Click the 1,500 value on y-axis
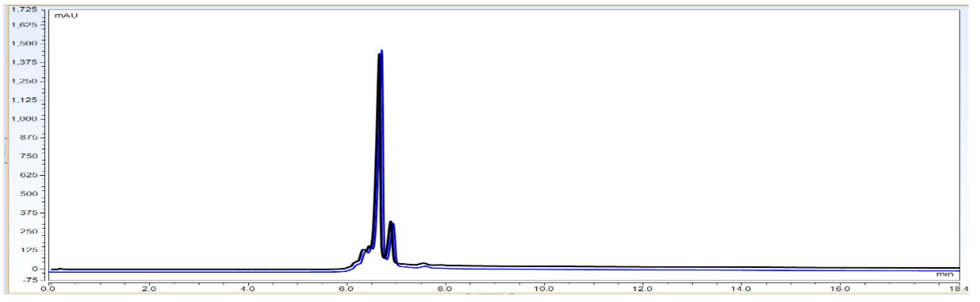 24,43
